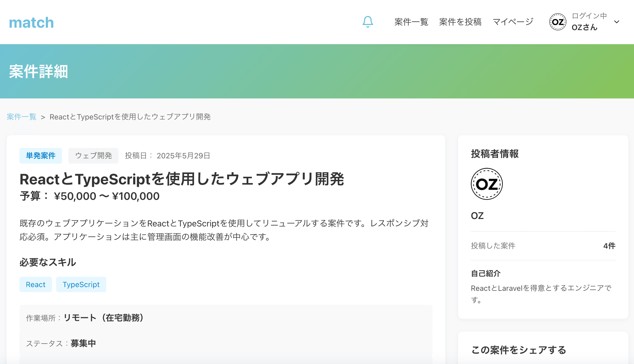
Task: Select the ウェブ開発 category tag
Action: 93,156
